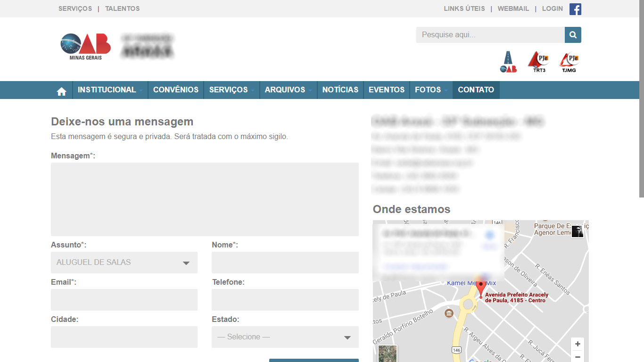Open the Webmail link
The image size is (644, 362).
pos(513,8)
